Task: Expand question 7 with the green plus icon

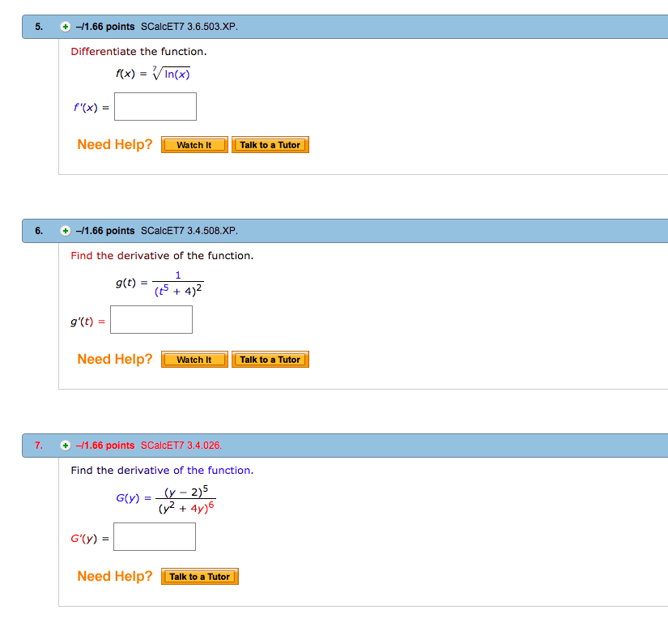Action: pos(66,446)
